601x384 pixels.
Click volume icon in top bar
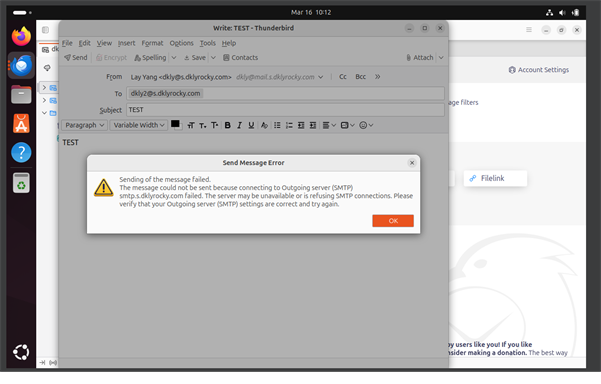coord(562,13)
